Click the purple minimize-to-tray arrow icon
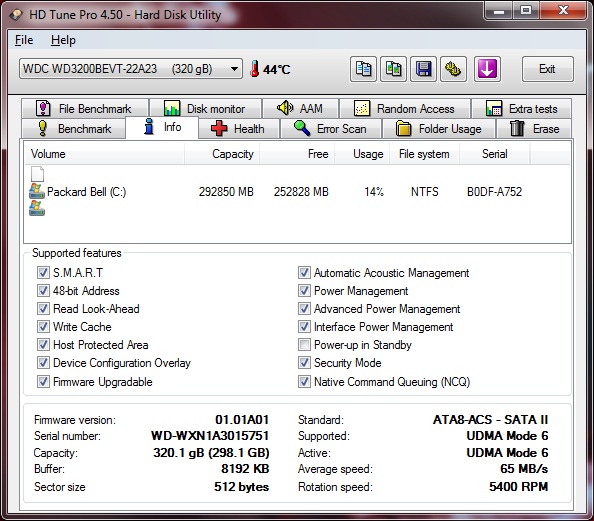Screen dimensions: 594x521 [x=487, y=69]
